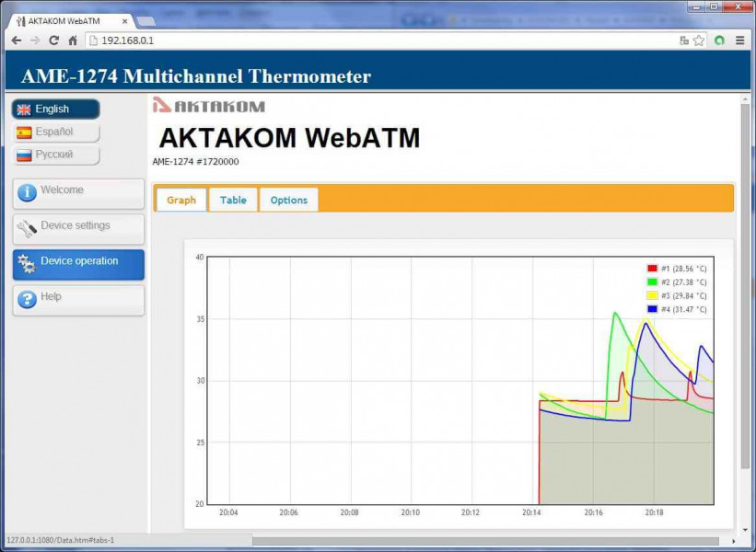
Task: Reload the page with the refresh icon
Action: point(54,40)
